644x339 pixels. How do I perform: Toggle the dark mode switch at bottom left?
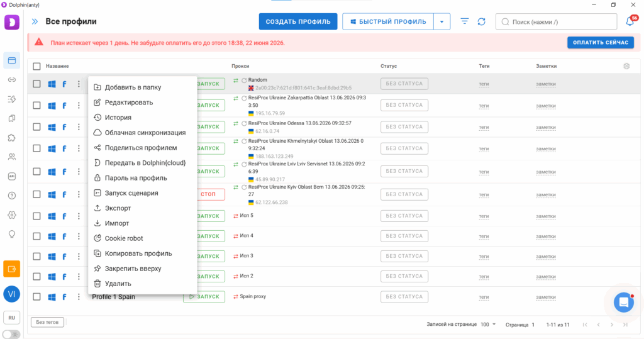[11, 335]
